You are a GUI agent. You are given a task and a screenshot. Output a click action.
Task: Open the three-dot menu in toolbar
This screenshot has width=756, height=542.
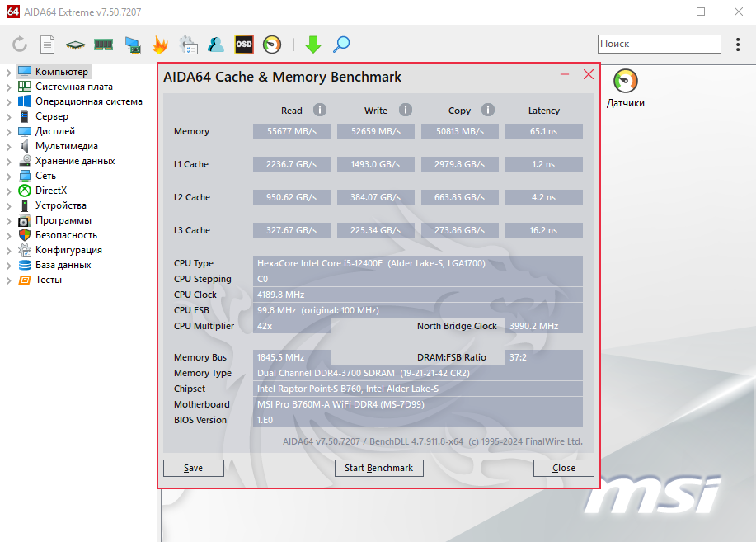(738, 45)
